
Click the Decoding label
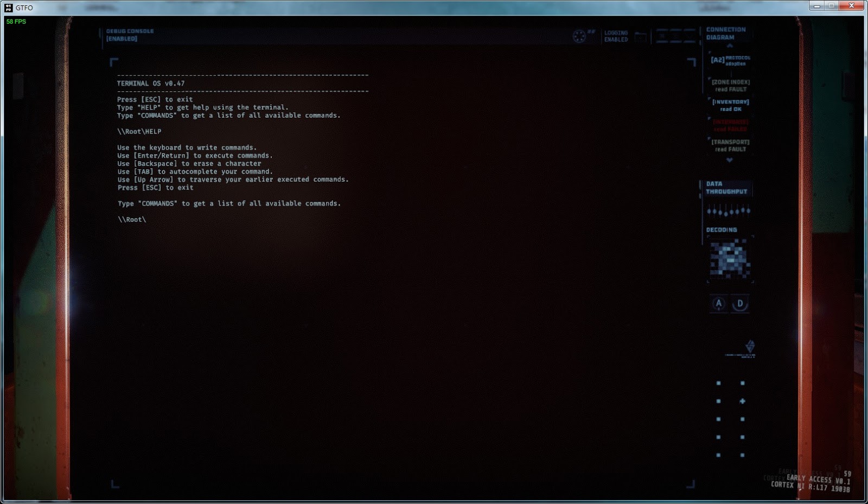tap(722, 230)
